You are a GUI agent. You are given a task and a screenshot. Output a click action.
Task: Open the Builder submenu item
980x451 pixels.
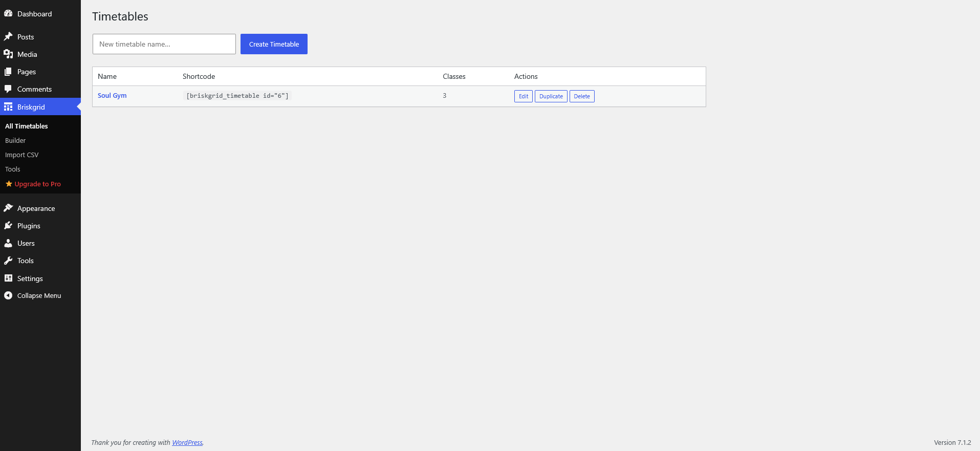(x=15, y=140)
